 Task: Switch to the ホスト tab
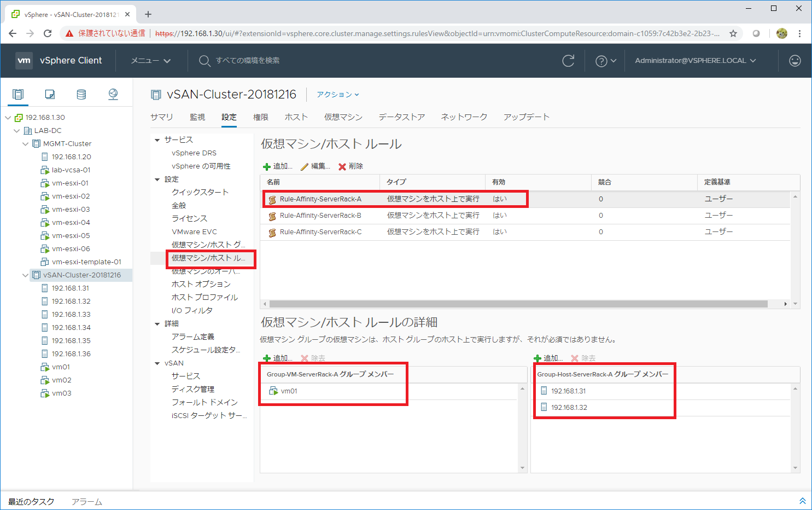(x=296, y=117)
